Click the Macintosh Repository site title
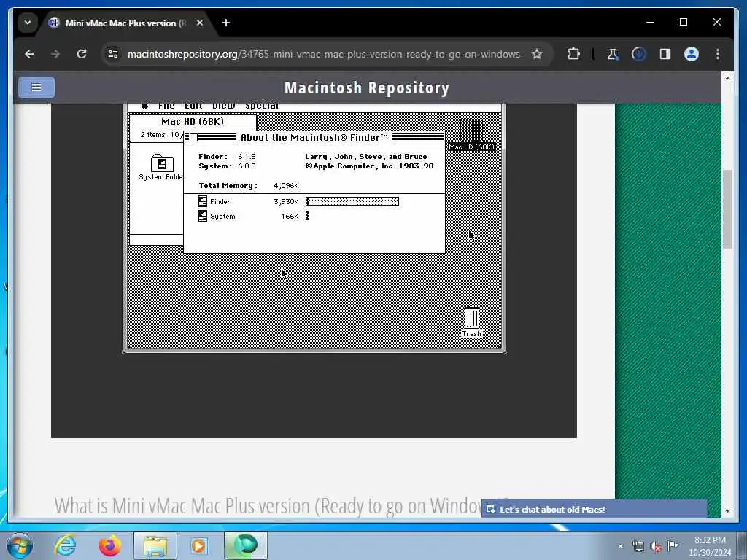Image resolution: width=747 pixels, height=560 pixels. [367, 88]
